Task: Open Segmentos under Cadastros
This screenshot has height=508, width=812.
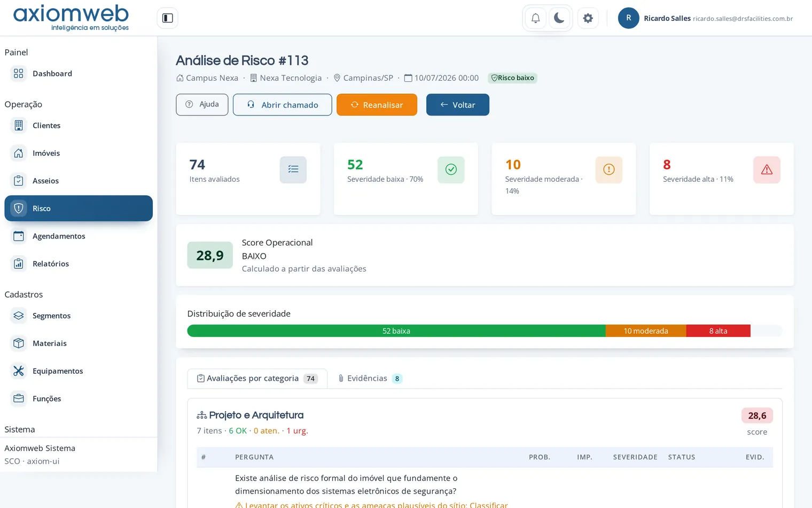Action: click(x=79, y=316)
